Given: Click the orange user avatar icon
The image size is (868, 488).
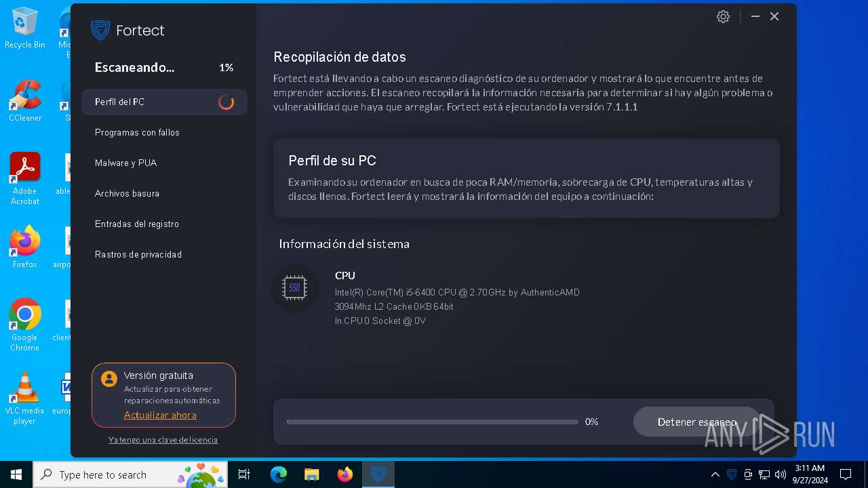Looking at the screenshot, I should pyautogui.click(x=109, y=378).
